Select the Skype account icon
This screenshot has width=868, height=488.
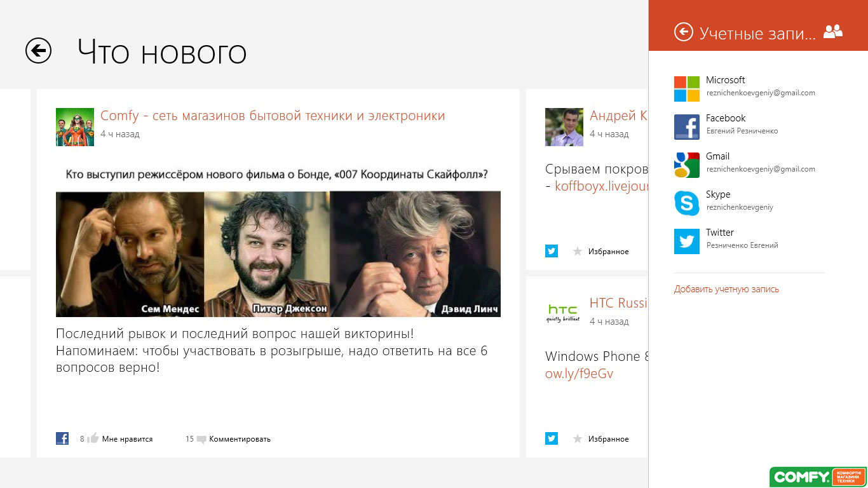click(687, 203)
